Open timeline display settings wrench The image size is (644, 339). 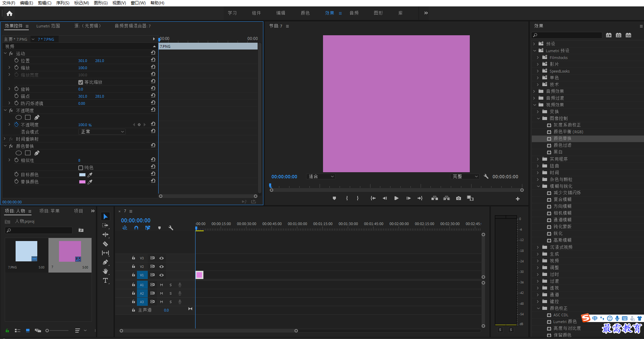click(x=171, y=228)
